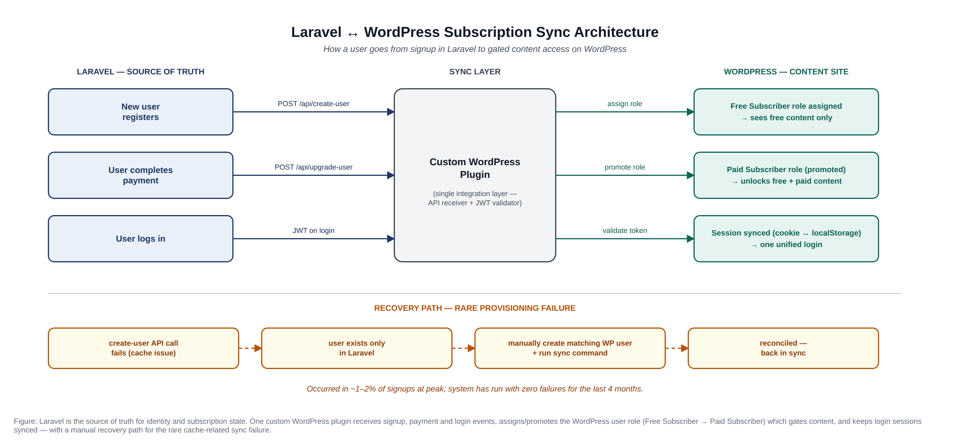Click the 'New user registers' box
The width and height of the screenshot is (980, 448).
(x=140, y=112)
